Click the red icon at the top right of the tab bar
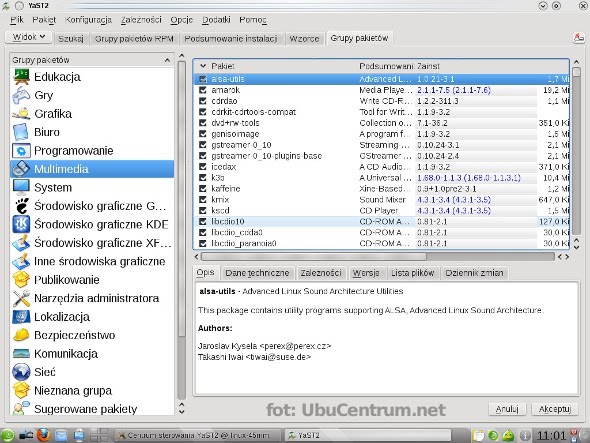Viewport: 590px width, 443px height. (578, 38)
